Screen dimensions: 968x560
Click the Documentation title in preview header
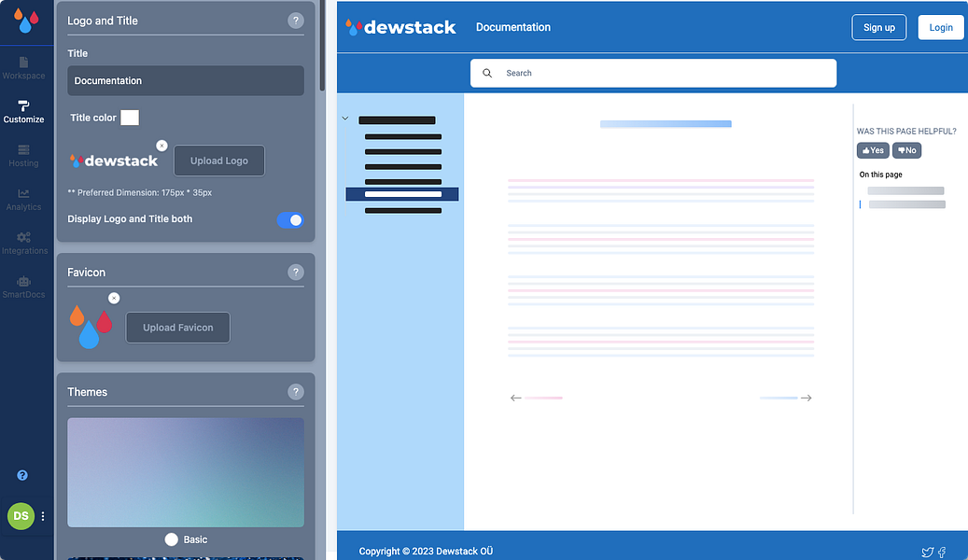pyautogui.click(x=513, y=27)
